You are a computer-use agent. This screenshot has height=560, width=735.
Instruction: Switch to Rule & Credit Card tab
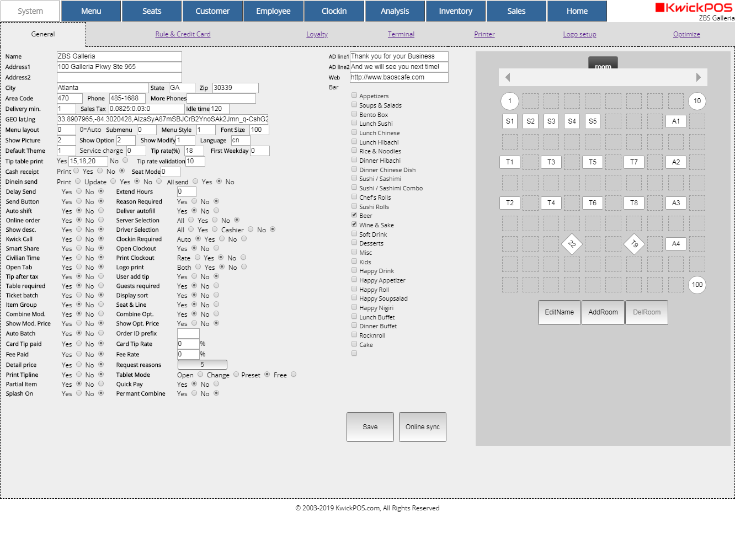pyautogui.click(x=183, y=34)
